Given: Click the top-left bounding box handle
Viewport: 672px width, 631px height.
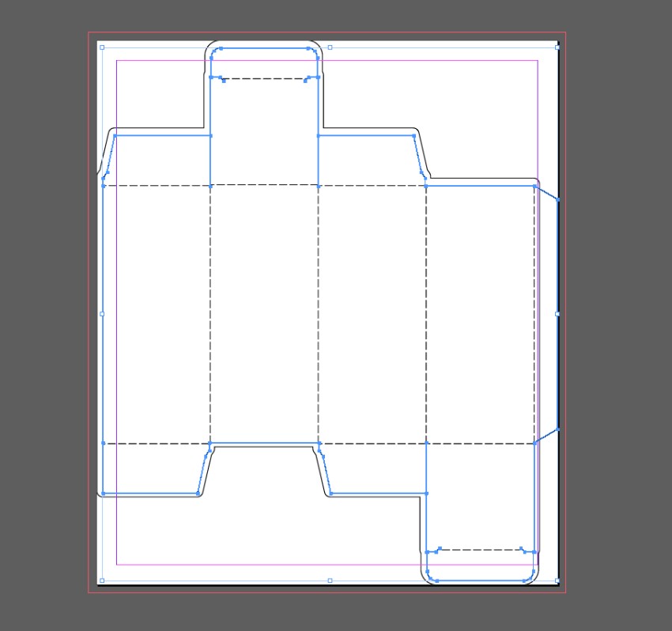Looking at the screenshot, I should tap(102, 47).
